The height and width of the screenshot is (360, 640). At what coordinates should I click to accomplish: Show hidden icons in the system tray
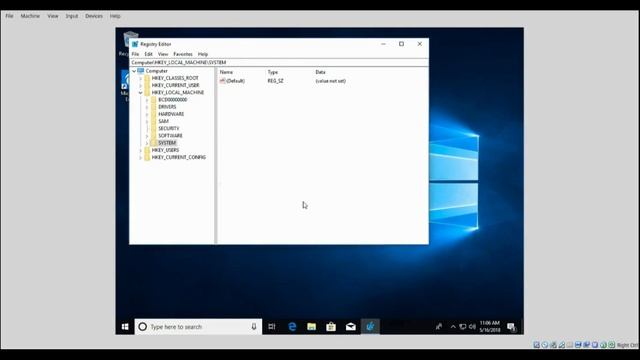453,327
